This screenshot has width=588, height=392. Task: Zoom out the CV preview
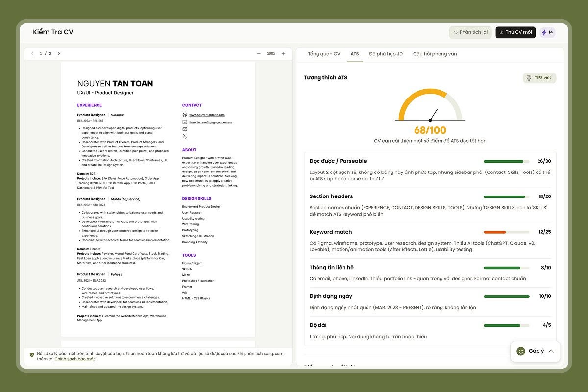[x=259, y=54]
